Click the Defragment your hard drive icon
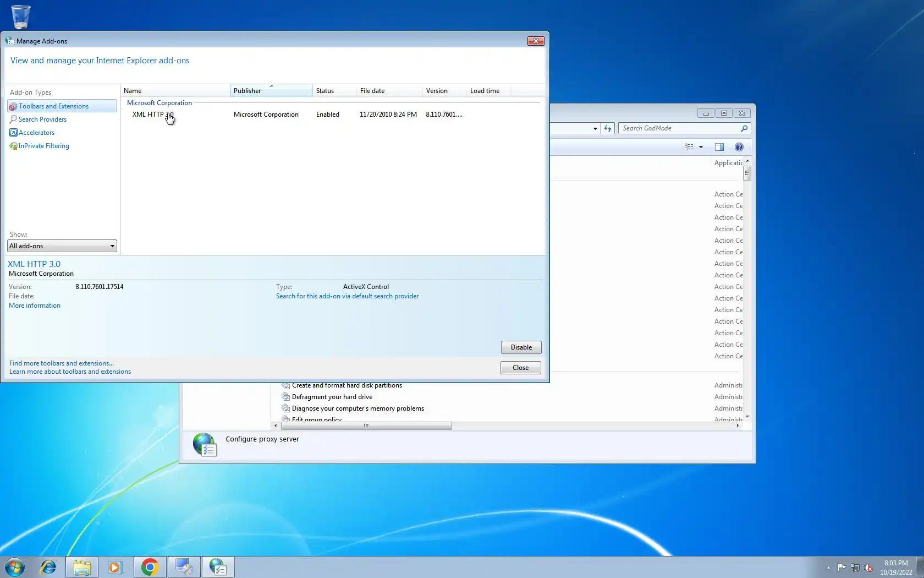Viewport: 924px width, 578px height. click(x=285, y=397)
